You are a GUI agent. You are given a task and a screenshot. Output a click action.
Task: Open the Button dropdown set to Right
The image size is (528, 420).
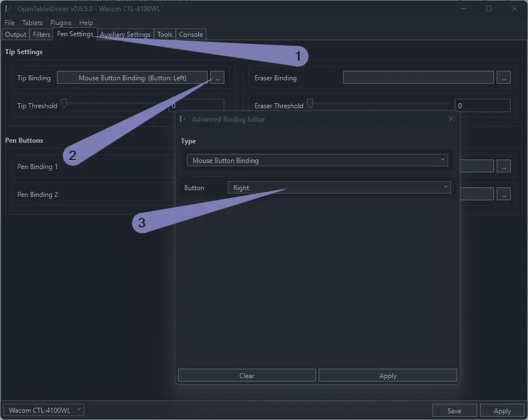coord(339,187)
